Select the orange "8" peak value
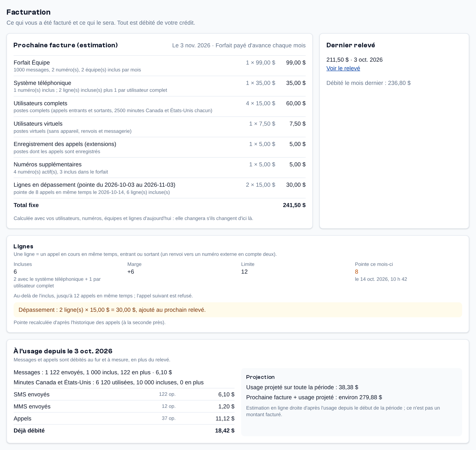476x450 pixels. click(357, 272)
